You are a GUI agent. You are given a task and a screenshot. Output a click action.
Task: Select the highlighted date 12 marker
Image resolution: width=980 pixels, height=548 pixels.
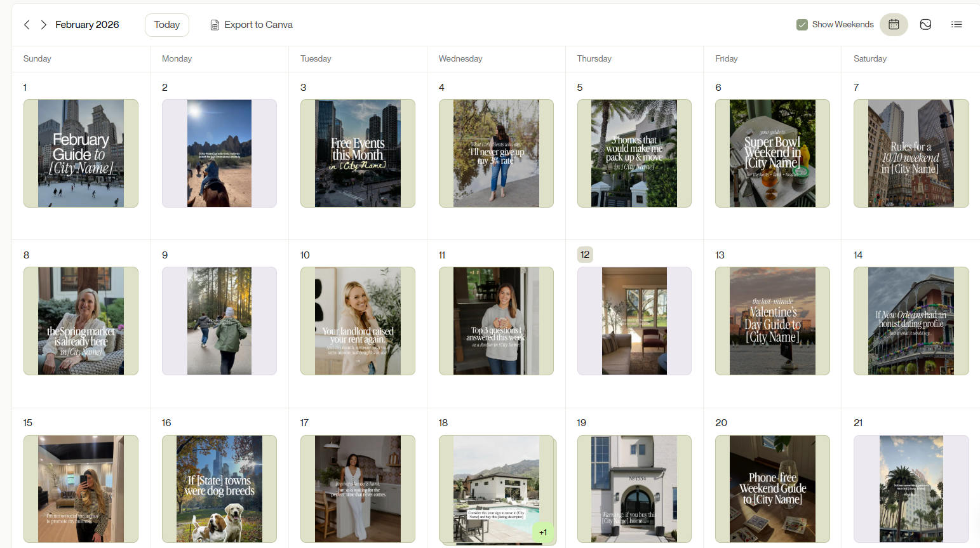(x=584, y=254)
